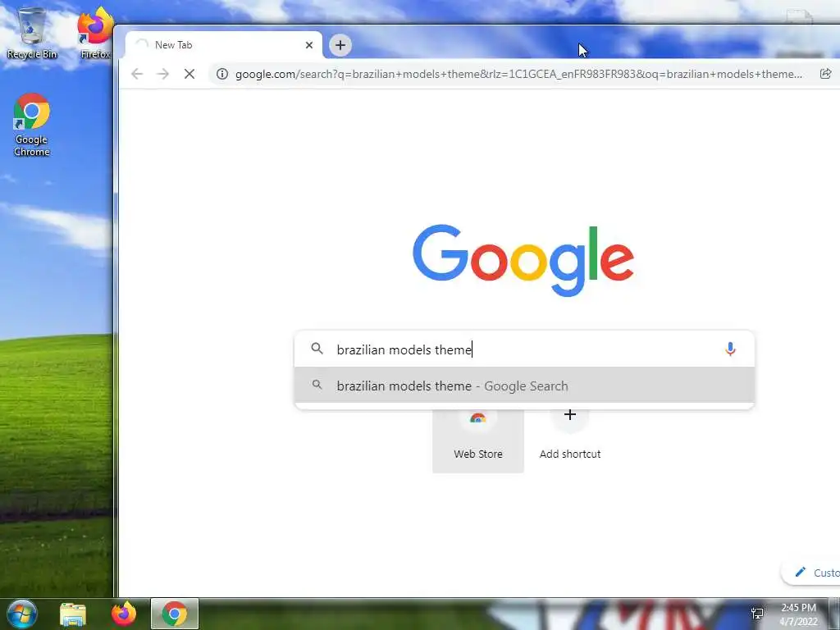Image resolution: width=840 pixels, height=630 pixels.
Task: Select the New Tab tab
Action: tap(223, 45)
